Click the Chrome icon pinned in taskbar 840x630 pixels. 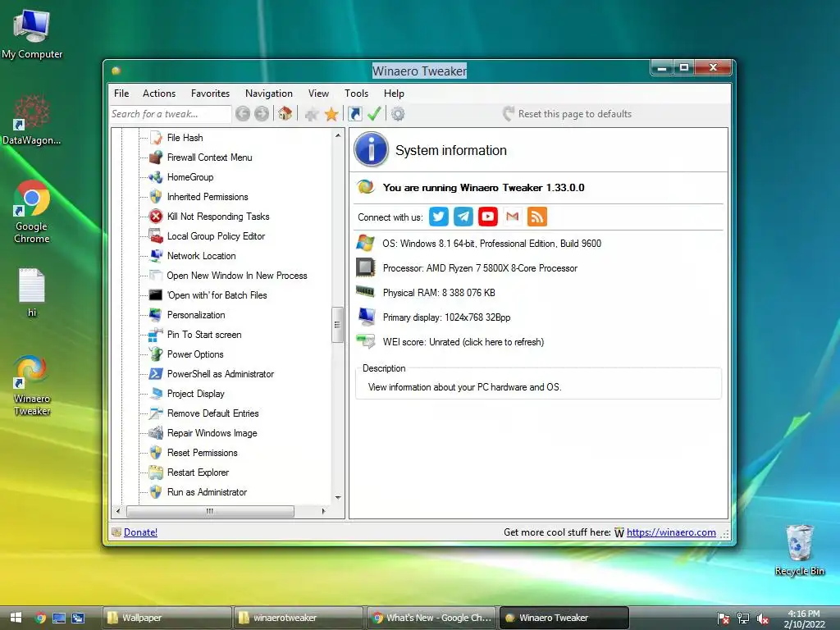[40, 618]
